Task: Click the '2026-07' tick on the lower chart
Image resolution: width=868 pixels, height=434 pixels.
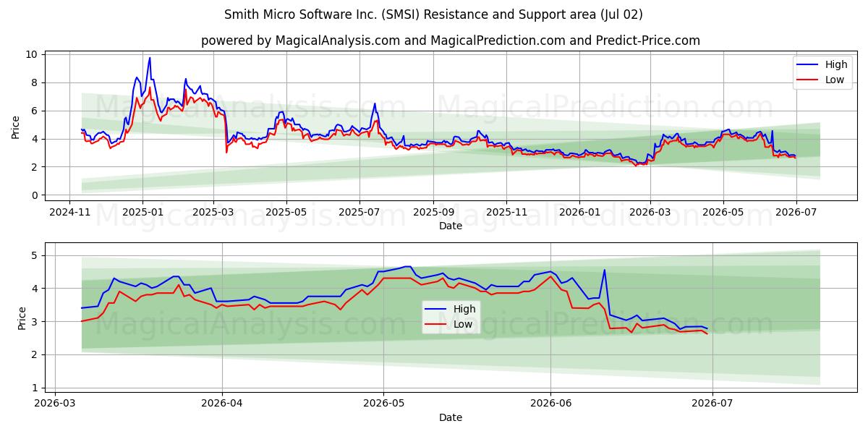Action: tap(712, 403)
